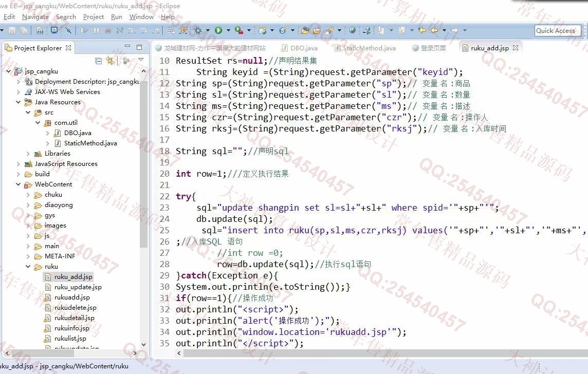This screenshot has height=374, width=588.
Task: Select rukulist.jsp in the tree
Action: click(x=70, y=339)
